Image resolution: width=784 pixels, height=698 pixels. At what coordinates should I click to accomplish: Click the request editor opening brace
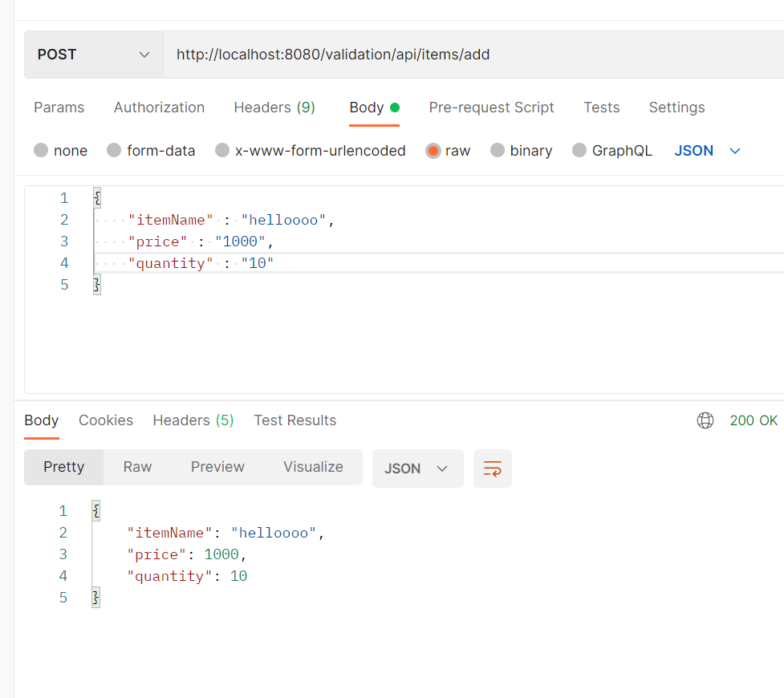tap(98, 198)
